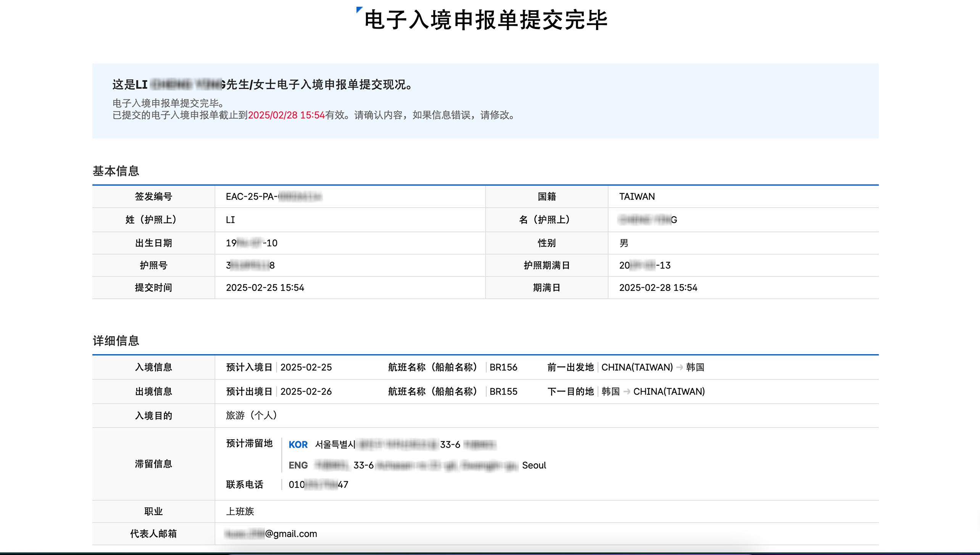Image resolution: width=980 pixels, height=555 pixels.
Task: Click the departure flight number BR155
Action: pyautogui.click(x=503, y=392)
